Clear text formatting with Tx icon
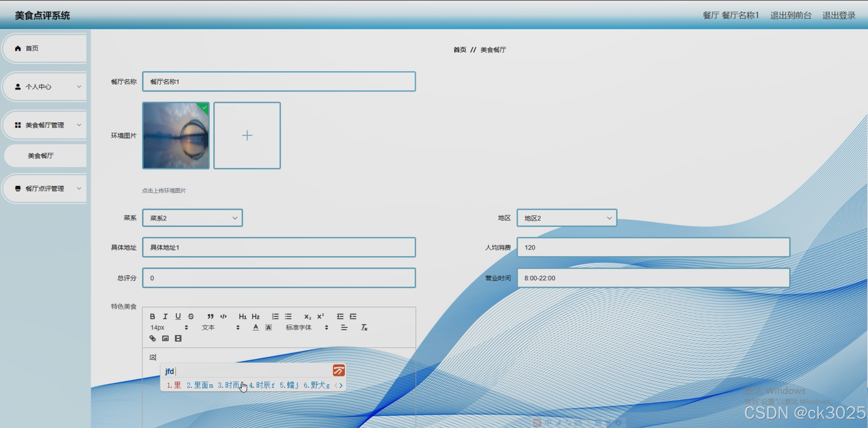 pos(364,328)
